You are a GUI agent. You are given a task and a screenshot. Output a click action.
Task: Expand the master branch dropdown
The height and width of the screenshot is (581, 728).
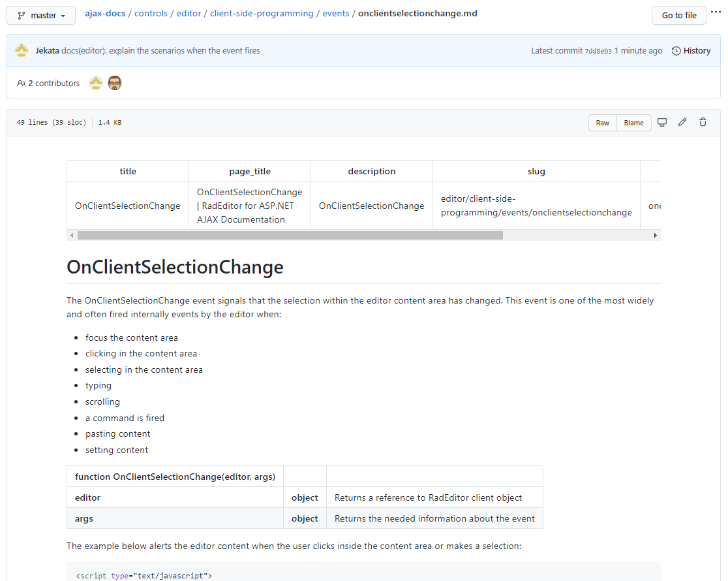click(40, 16)
